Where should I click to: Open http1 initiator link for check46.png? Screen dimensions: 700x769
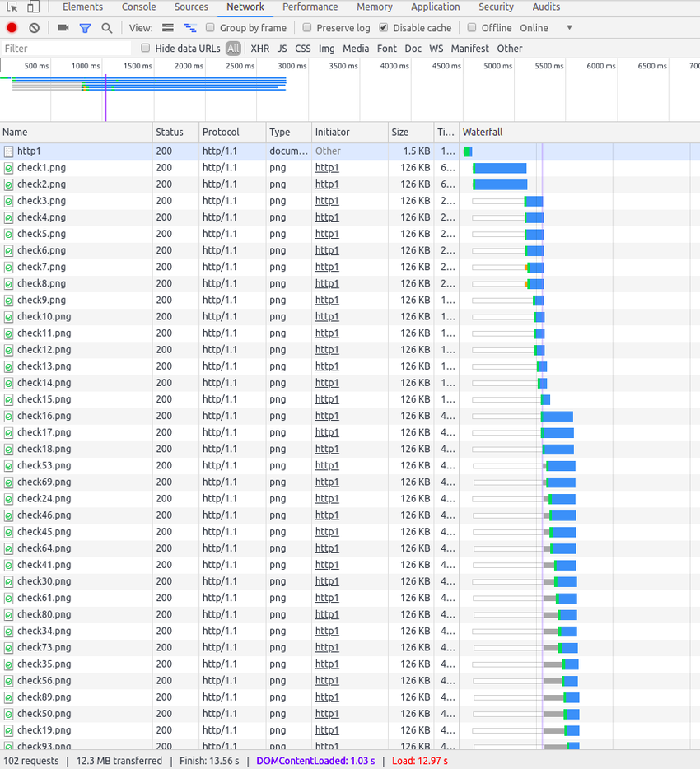pyautogui.click(x=327, y=515)
